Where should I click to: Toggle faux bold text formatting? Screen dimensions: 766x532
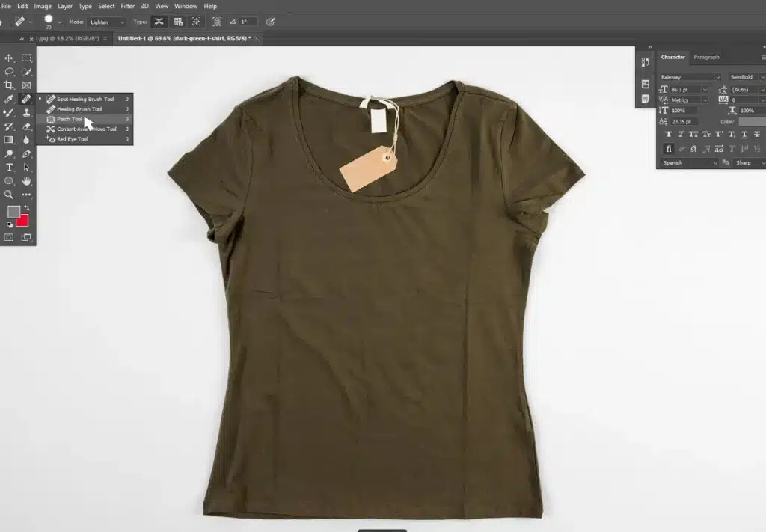point(669,134)
